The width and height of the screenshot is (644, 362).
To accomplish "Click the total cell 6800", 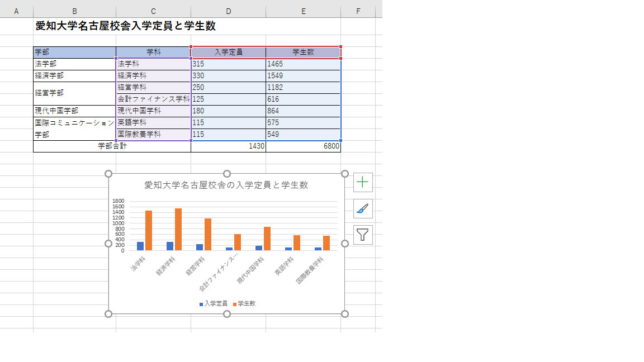I will (x=303, y=146).
